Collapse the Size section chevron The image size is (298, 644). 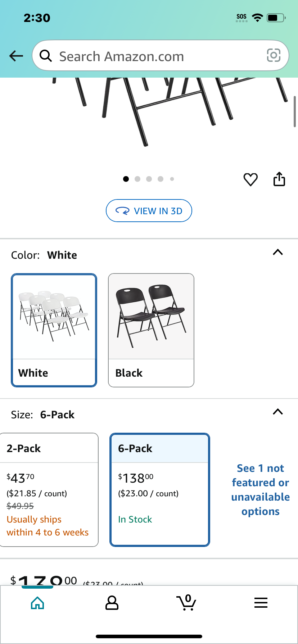click(x=278, y=412)
